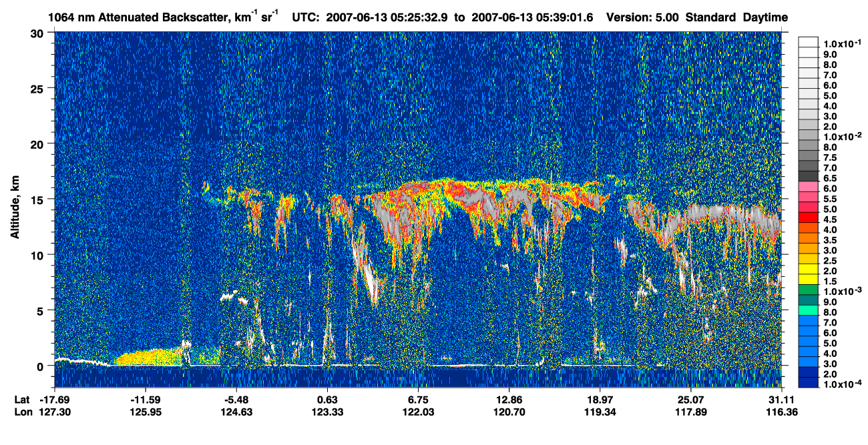Click the colorbar value 3.5
Image resolution: width=868 pixels, height=445 pixels.
tap(831, 240)
